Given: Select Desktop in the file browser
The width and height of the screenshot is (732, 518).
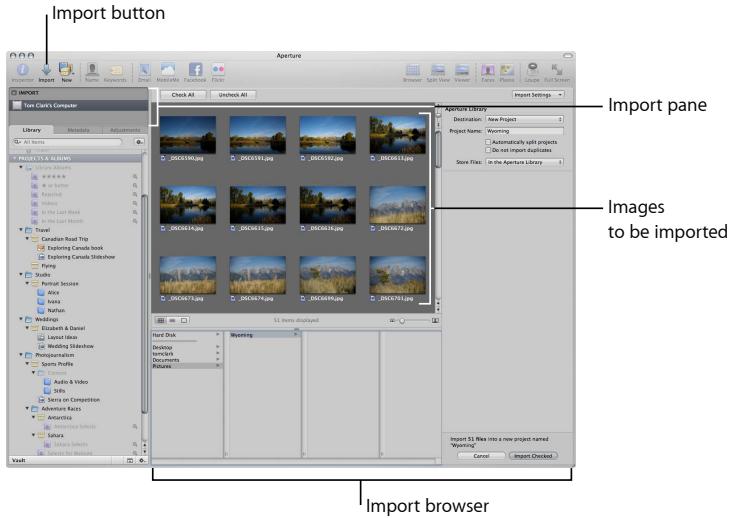Looking at the screenshot, I should [187, 348].
